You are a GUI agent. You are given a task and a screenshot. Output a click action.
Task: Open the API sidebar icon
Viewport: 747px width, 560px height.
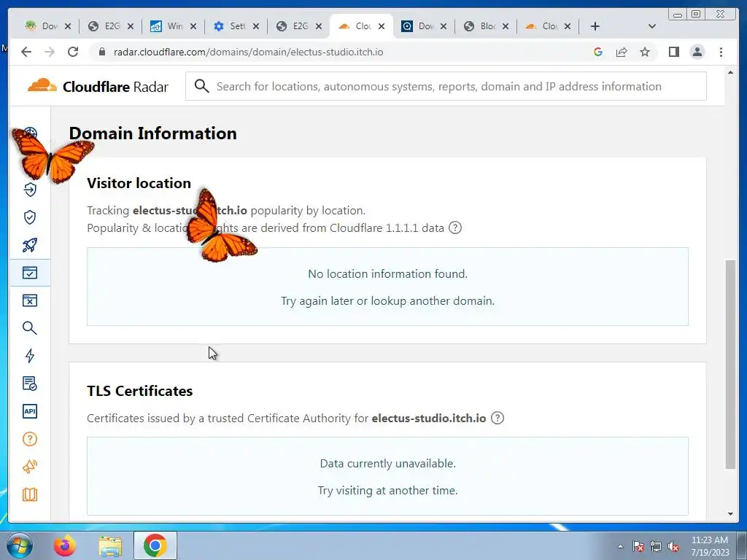coord(29,411)
